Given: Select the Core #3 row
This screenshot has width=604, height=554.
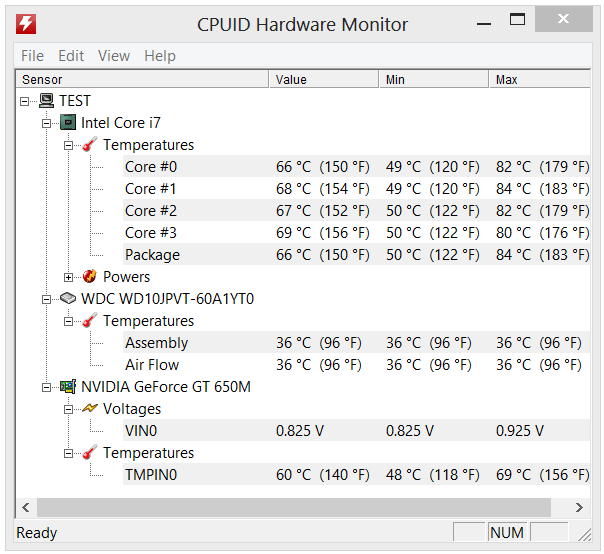Looking at the screenshot, I should click(x=356, y=232).
